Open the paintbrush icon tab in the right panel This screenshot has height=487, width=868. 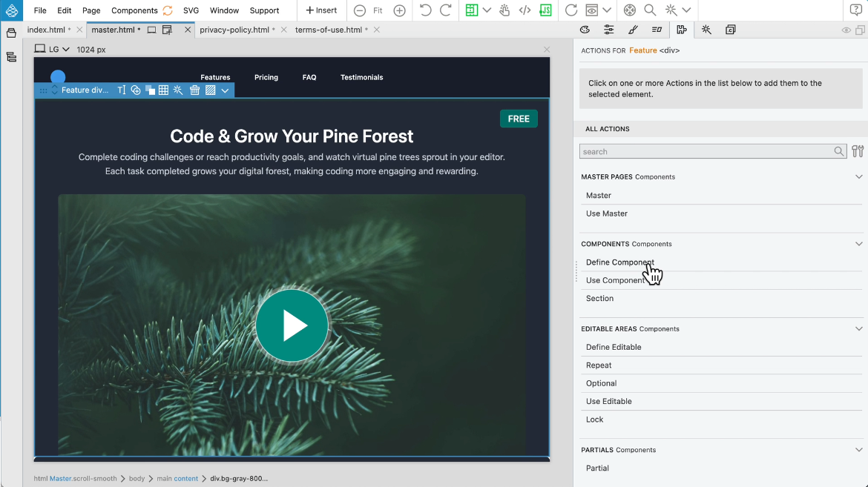(x=633, y=30)
